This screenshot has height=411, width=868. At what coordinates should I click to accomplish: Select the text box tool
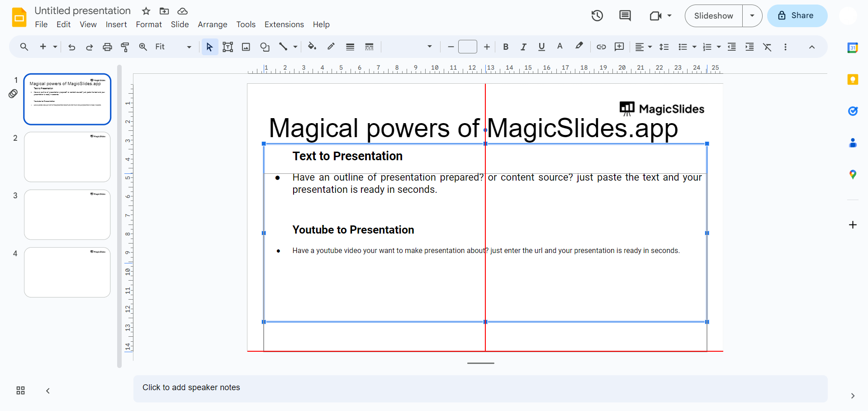(x=228, y=47)
